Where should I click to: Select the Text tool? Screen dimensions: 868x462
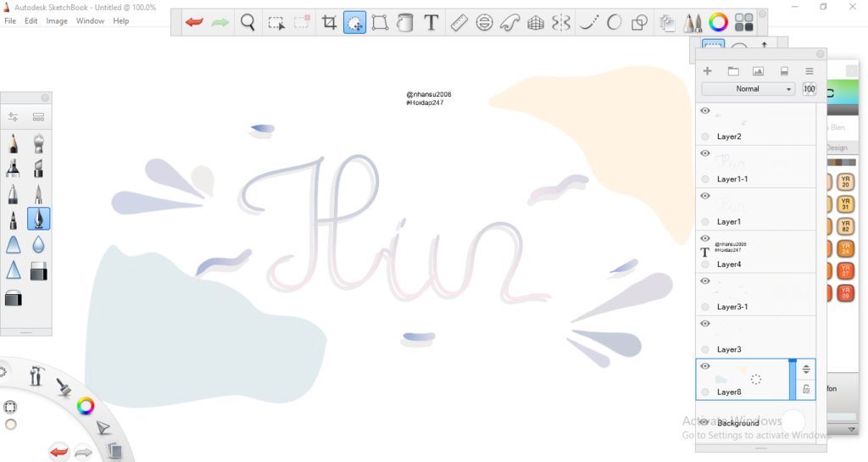tap(431, 22)
